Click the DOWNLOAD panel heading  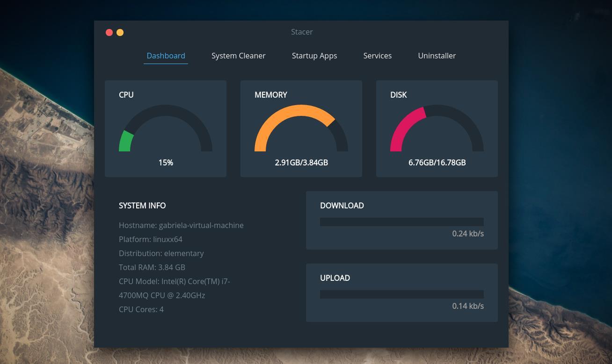click(x=342, y=206)
